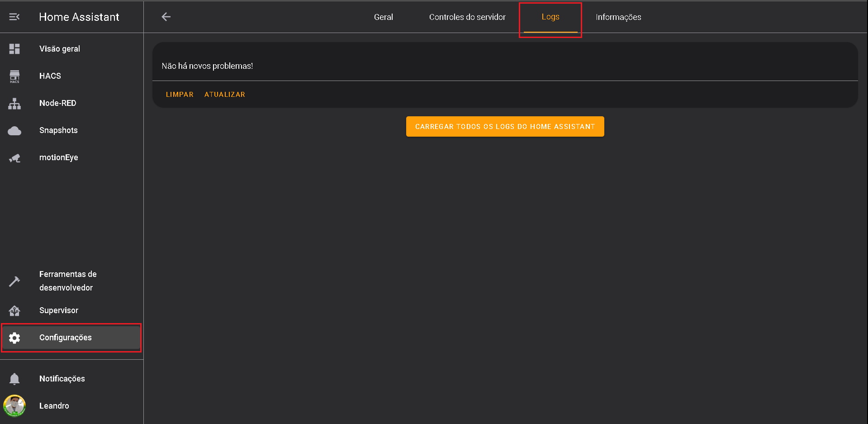Viewport: 868px width, 424px height.
Task: Click the developer tools hammer icon
Action: (14, 281)
